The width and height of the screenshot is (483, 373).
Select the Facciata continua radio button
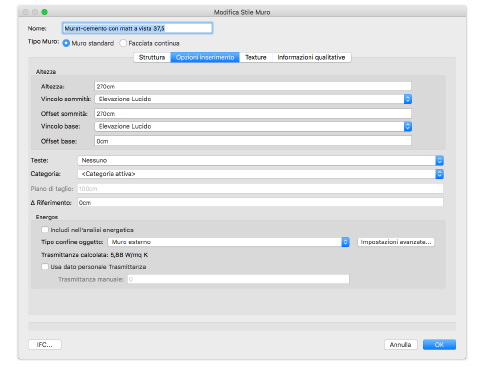tap(123, 43)
